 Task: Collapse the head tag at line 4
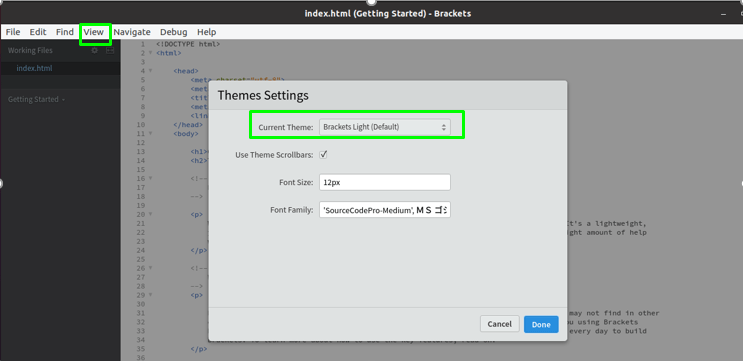tap(150, 71)
